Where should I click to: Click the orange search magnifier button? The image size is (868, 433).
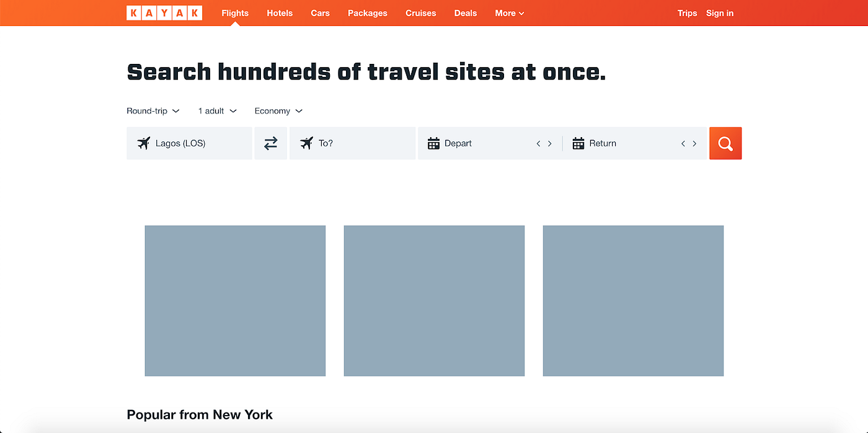click(x=725, y=143)
